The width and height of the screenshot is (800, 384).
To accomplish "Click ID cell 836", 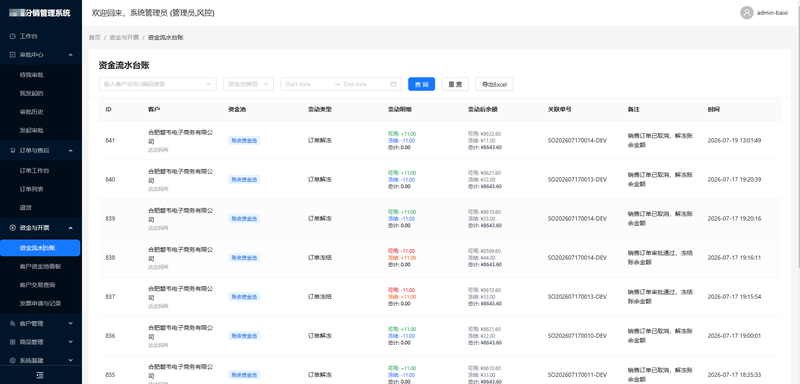I will tap(110, 336).
